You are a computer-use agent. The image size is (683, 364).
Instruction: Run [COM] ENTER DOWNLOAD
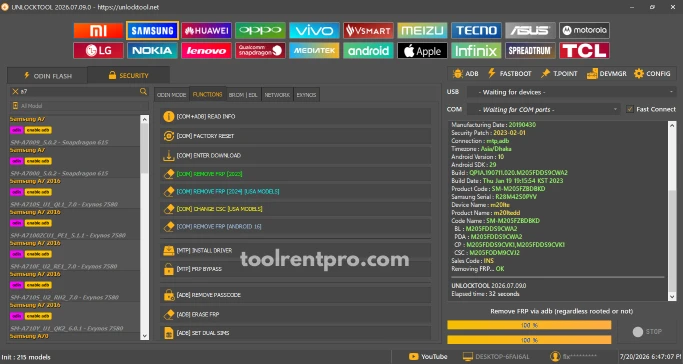pos(295,155)
